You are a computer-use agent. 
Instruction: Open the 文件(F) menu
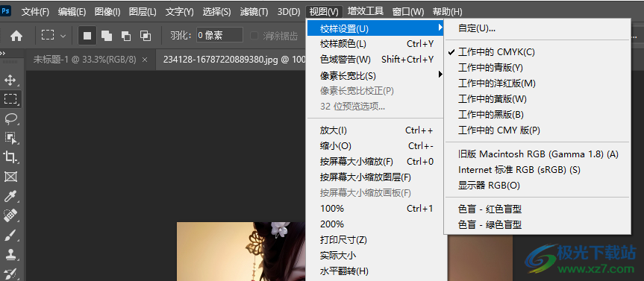(35, 11)
